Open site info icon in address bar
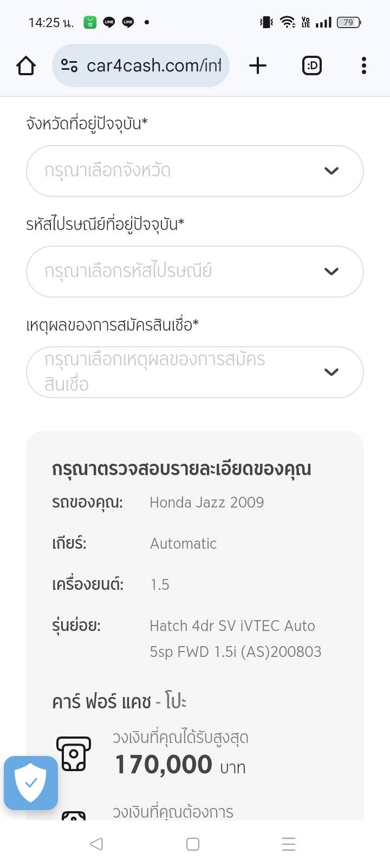This screenshot has width=390, height=868. click(x=69, y=66)
